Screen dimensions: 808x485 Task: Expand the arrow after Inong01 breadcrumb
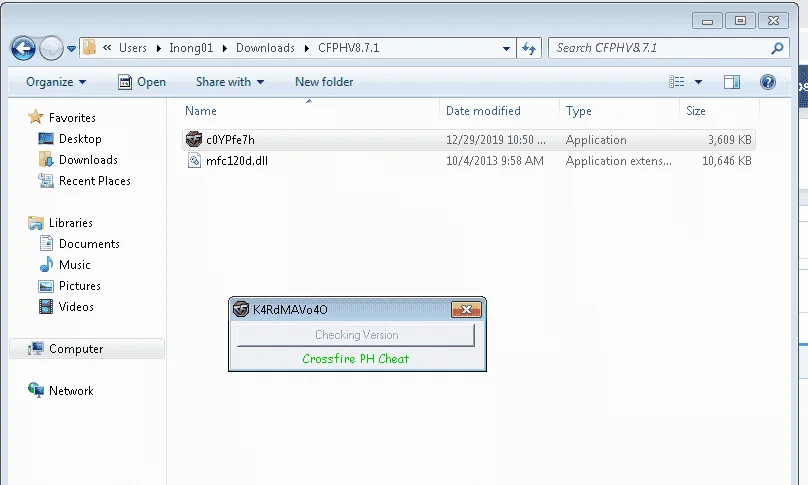tap(225, 48)
